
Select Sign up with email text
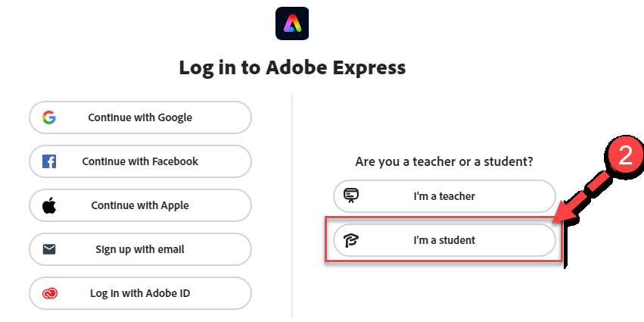coord(140,249)
